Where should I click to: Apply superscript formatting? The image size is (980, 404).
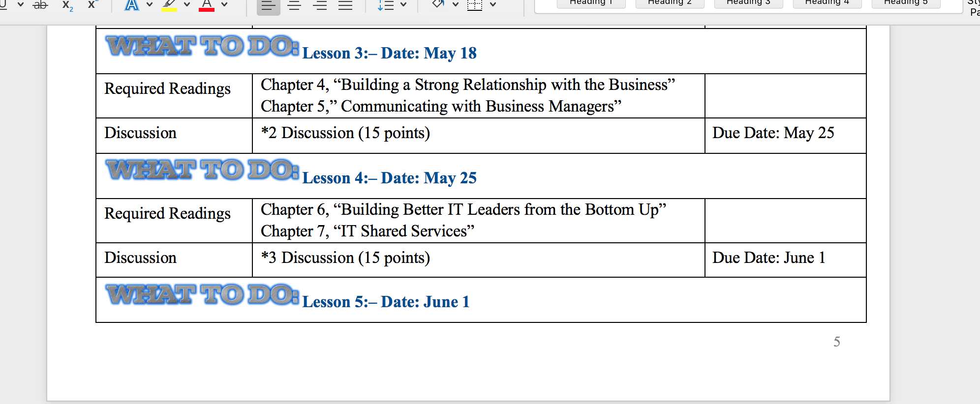(x=92, y=5)
